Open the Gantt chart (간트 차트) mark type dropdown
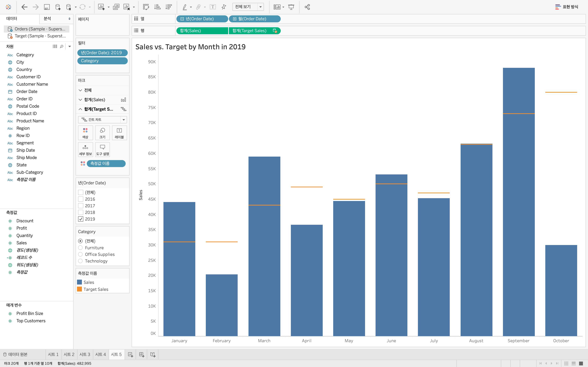The width and height of the screenshot is (588, 367). 124,120
